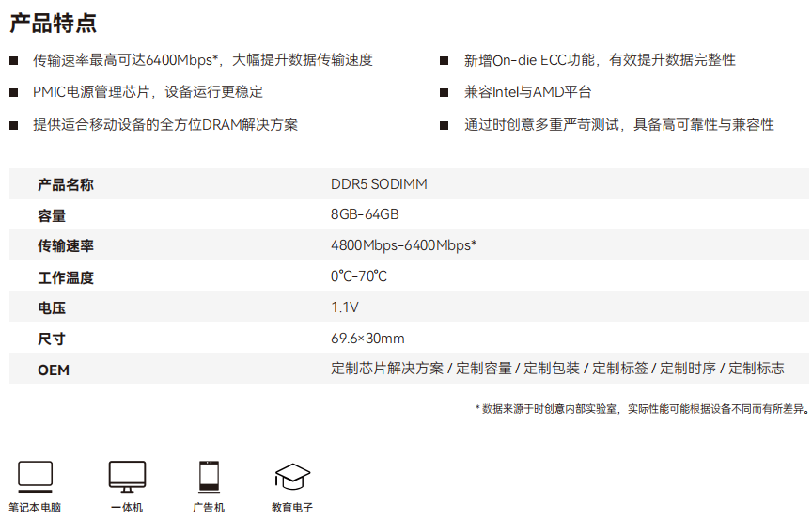812x520 pixels.
Task: Click the 69.6×30mm dimension value
Action: point(367,339)
